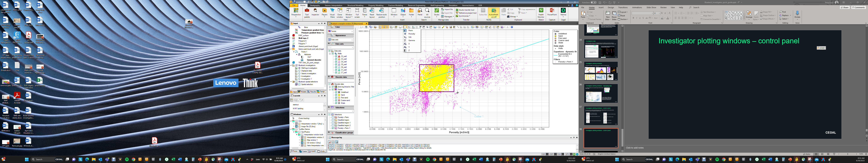868x163 pixels.
Task: Select the Seismic investigation radio button
Action: (x=299, y=74)
